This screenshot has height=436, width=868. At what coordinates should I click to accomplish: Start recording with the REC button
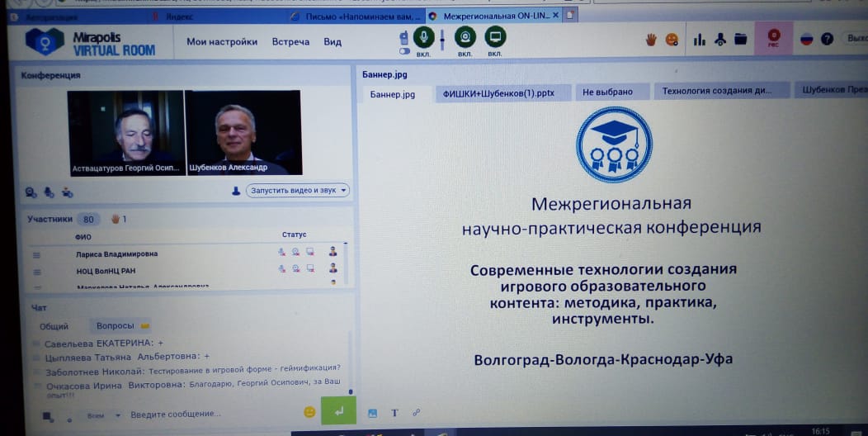click(774, 38)
